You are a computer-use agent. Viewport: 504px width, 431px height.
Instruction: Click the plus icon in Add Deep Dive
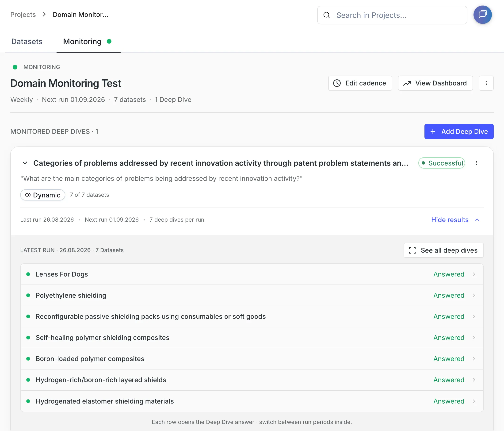click(433, 132)
